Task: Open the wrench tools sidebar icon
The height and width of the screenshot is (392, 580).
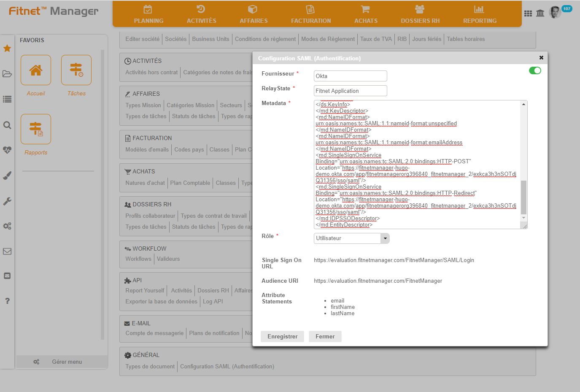Action: click(7, 201)
